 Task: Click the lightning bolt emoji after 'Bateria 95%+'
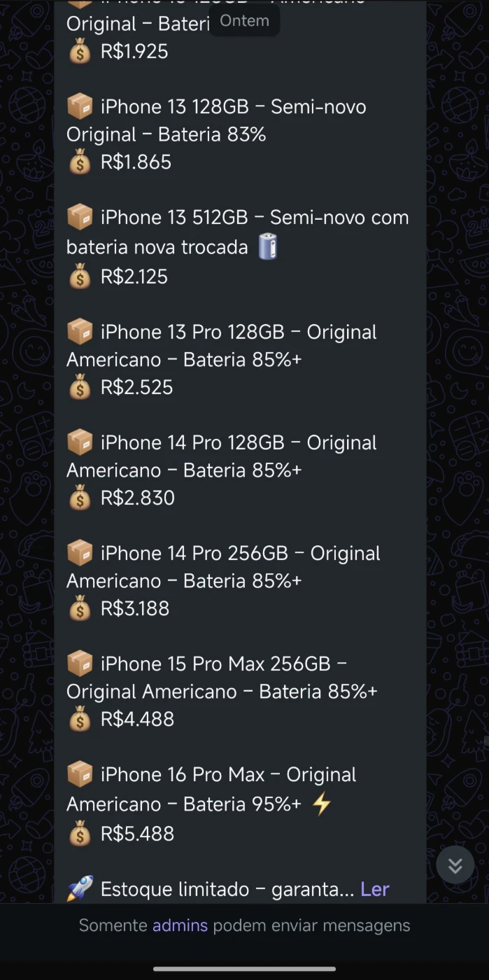click(x=322, y=804)
